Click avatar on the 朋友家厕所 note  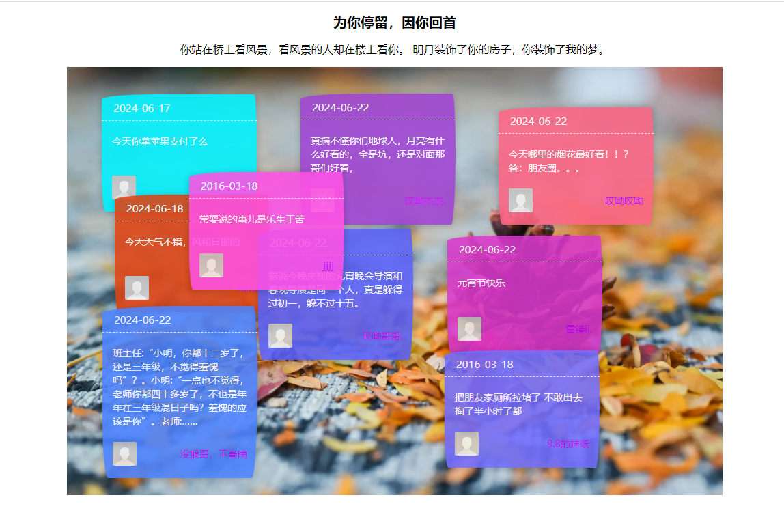point(466,443)
